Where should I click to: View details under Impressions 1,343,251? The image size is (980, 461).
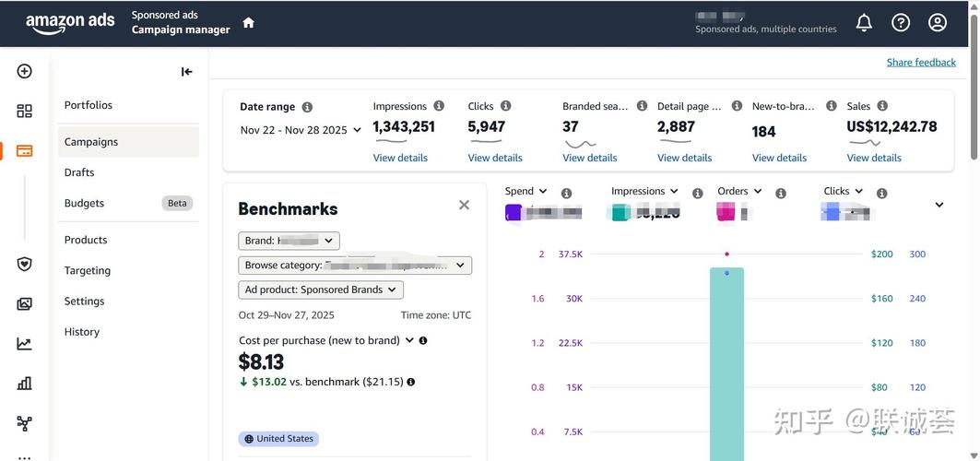tap(400, 158)
